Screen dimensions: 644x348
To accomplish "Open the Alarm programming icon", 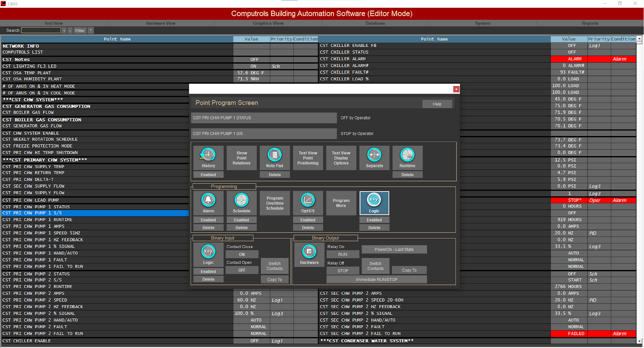I will 208,203.
